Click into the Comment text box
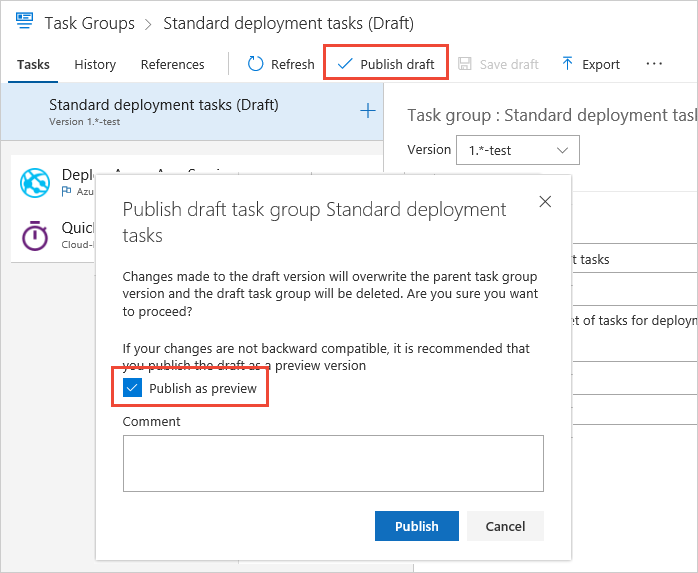This screenshot has width=698, height=573. coord(333,463)
